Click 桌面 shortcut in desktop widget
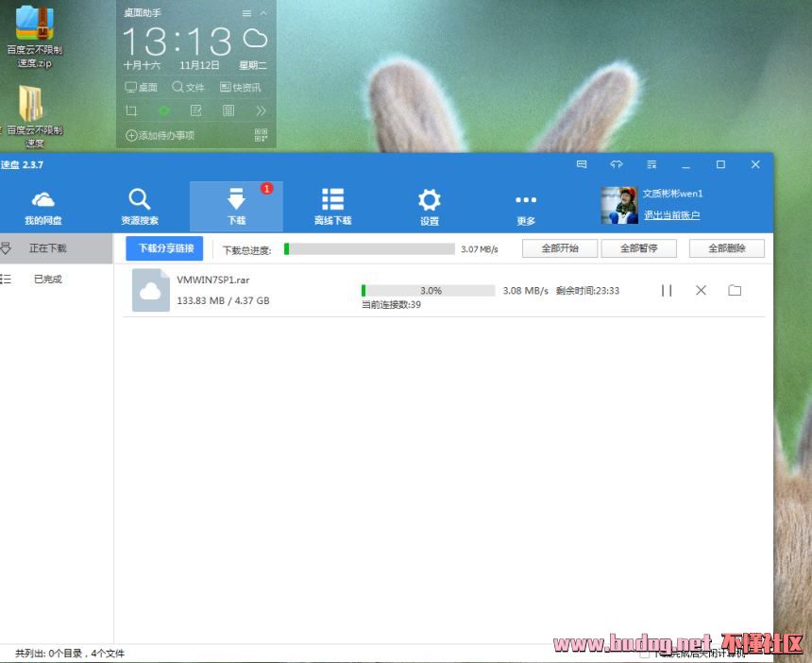 point(142,87)
